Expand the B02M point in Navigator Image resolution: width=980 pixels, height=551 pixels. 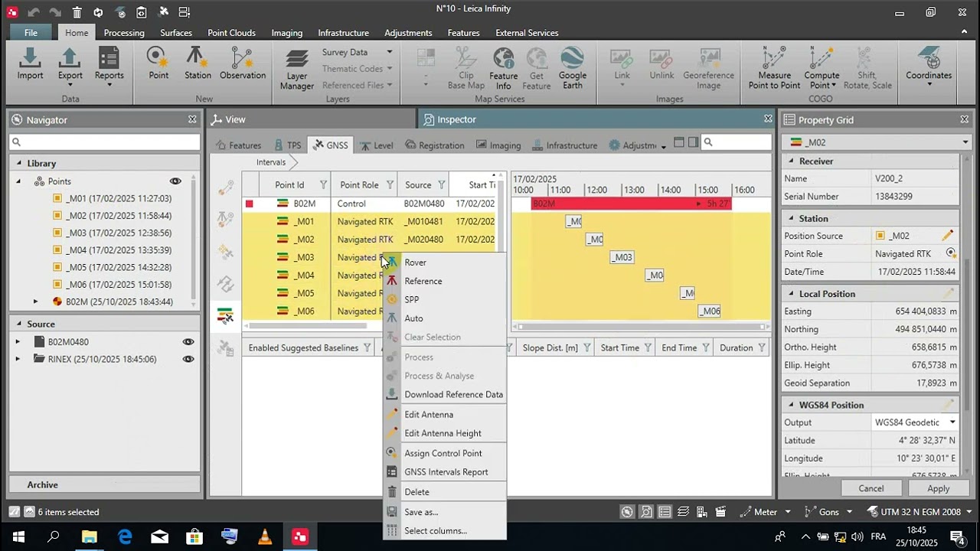pyautogui.click(x=35, y=302)
